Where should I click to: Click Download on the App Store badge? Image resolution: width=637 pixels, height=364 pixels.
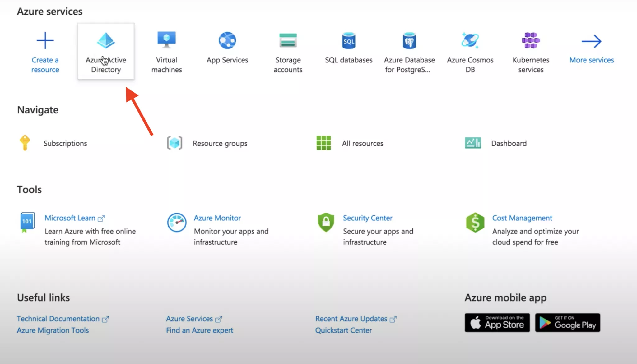coord(497,323)
